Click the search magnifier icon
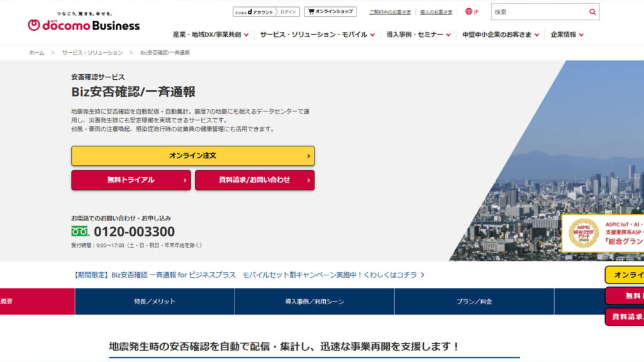This screenshot has width=644, height=362. pos(592,12)
